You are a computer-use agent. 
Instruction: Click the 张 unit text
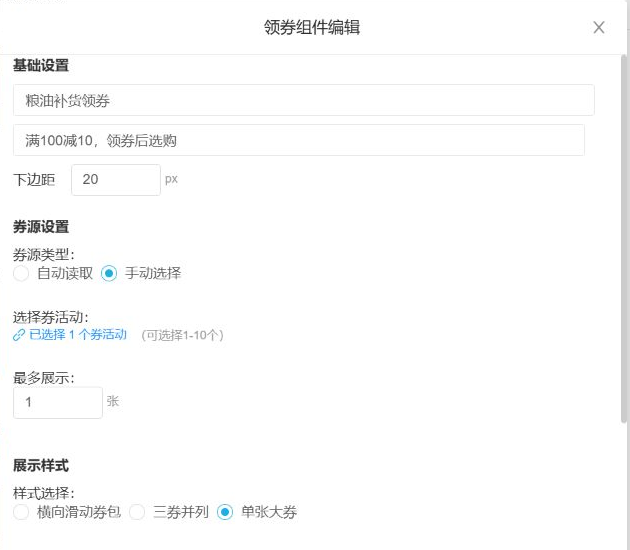click(113, 401)
